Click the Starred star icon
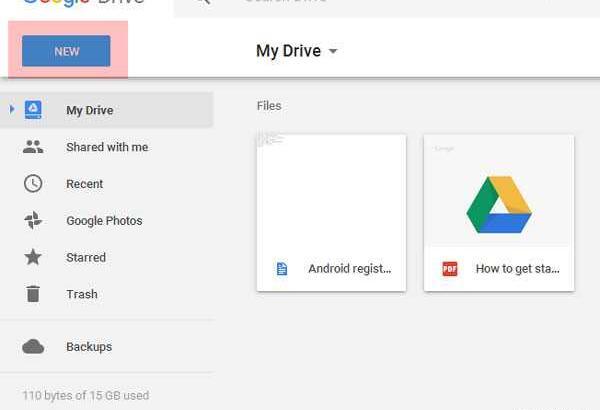This screenshot has height=410, width=600. pyautogui.click(x=33, y=257)
